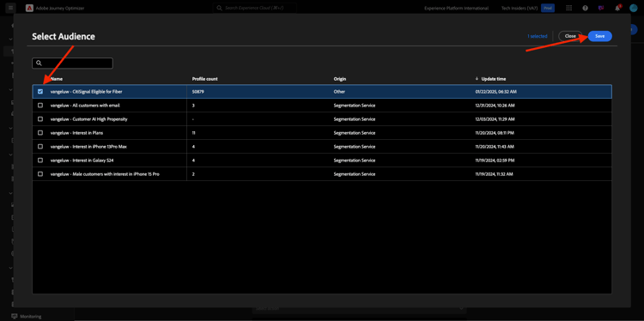
Task: Sort table by Origin column header
Action: pos(339,79)
